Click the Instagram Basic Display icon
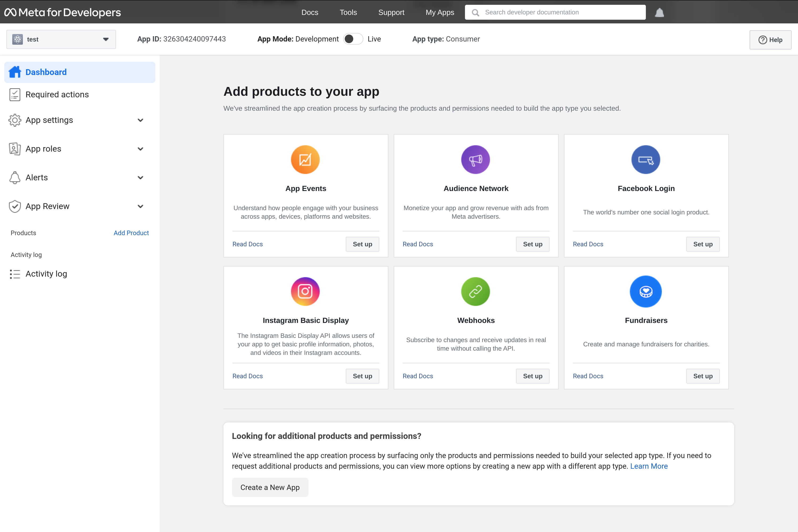798x532 pixels. [x=305, y=291]
